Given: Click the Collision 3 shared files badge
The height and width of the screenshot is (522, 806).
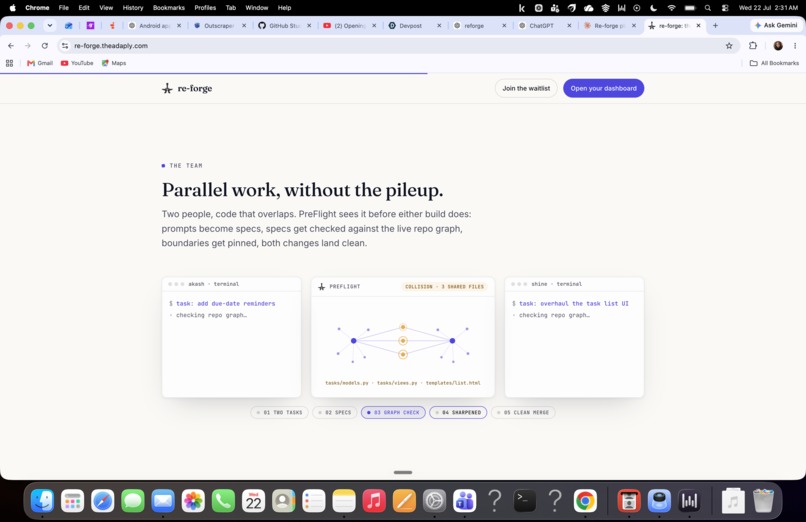Looking at the screenshot, I should coord(445,287).
